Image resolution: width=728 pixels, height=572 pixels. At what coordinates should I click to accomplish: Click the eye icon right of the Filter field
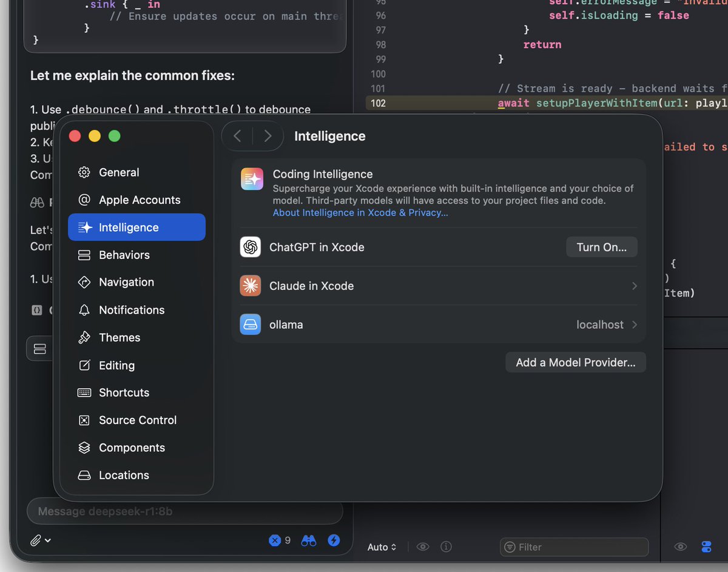tap(681, 547)
